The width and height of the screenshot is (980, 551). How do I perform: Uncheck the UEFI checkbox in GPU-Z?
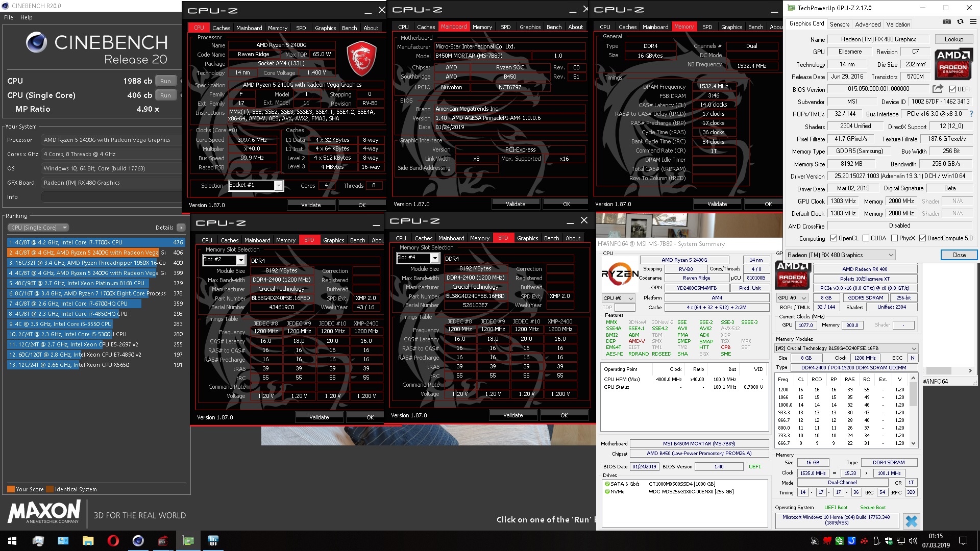(x=952, y=89)
